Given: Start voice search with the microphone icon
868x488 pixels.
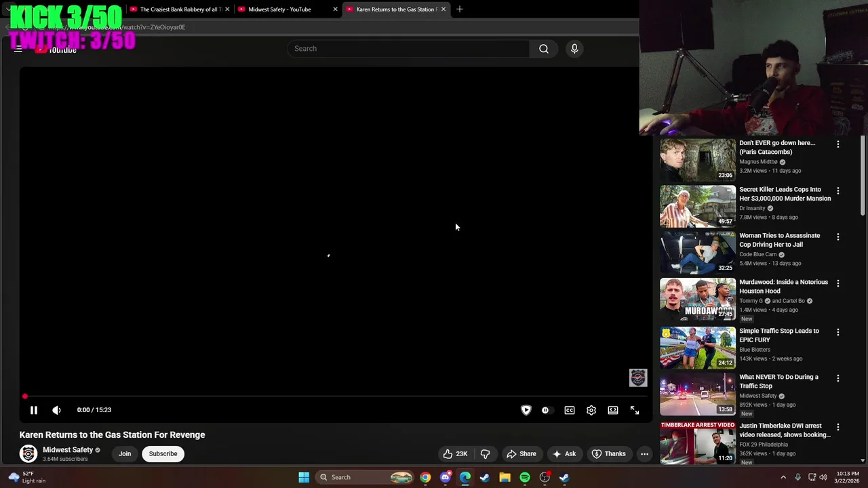Looking at the screenshot, I should (574, 49).
